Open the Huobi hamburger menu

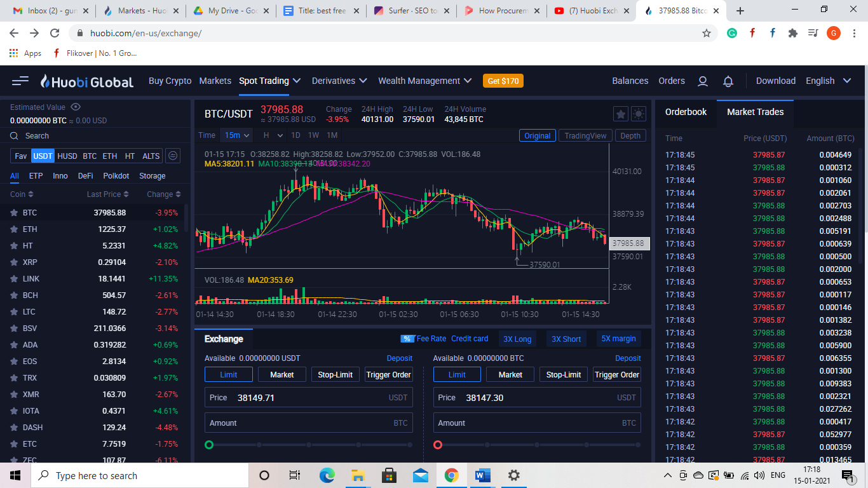20,81
